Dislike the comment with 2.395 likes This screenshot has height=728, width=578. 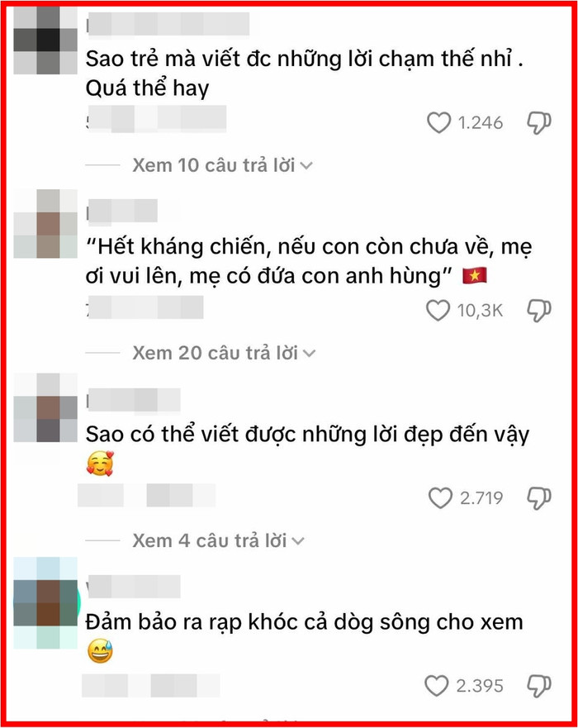click(539, 686)
